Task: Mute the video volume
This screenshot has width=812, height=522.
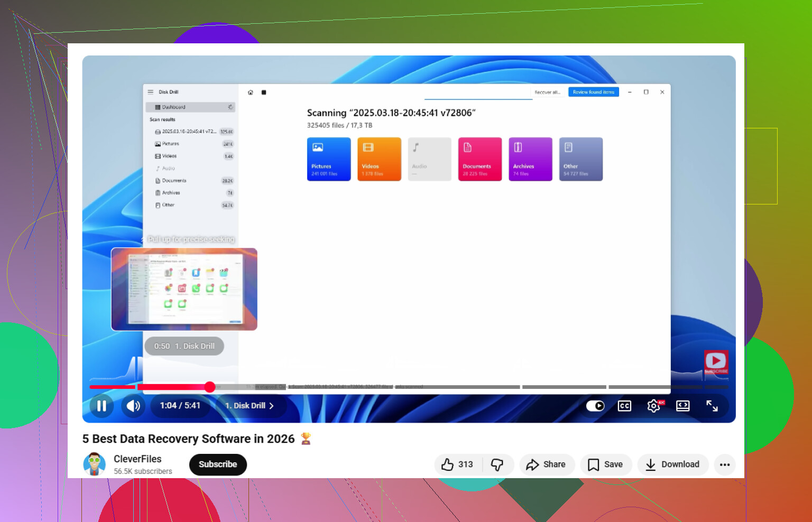Action: [133, 406]
